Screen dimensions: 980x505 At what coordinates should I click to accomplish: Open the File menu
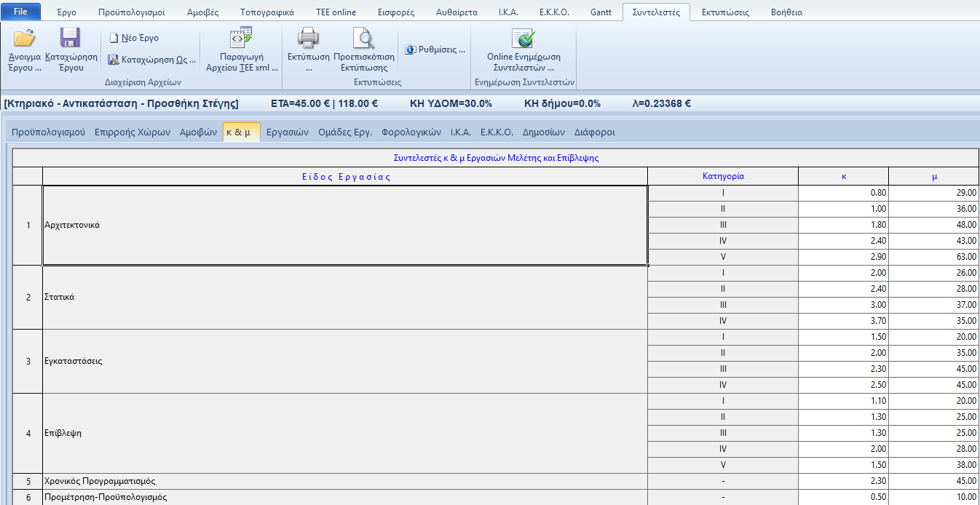pos(20,12)
